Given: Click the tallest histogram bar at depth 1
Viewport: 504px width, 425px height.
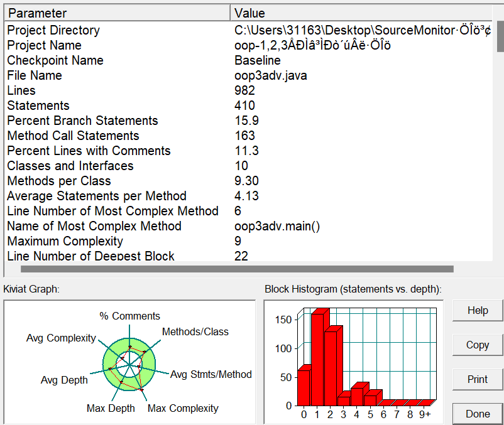Looking at the screenshot, I should tap(317, 358).
